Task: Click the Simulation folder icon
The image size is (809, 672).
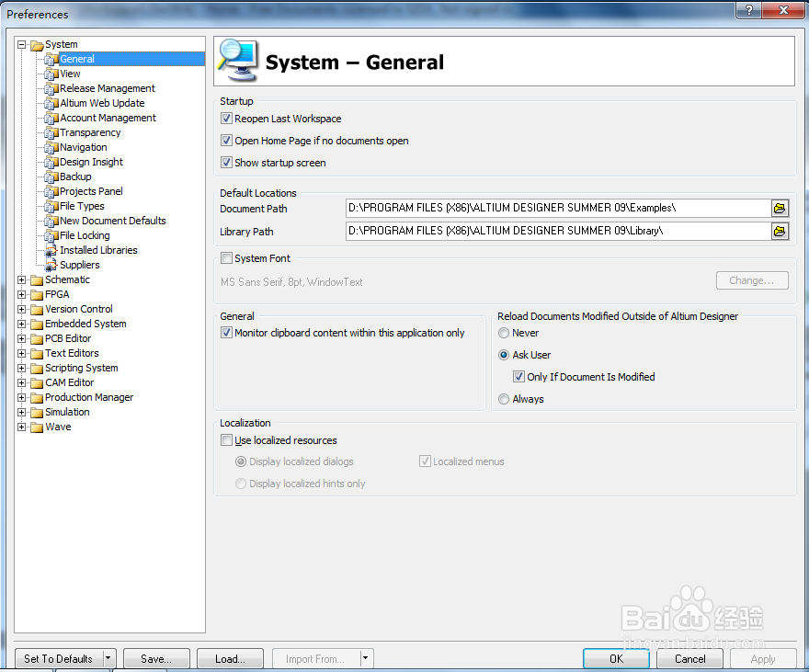Action: click(x=37, y=413)
